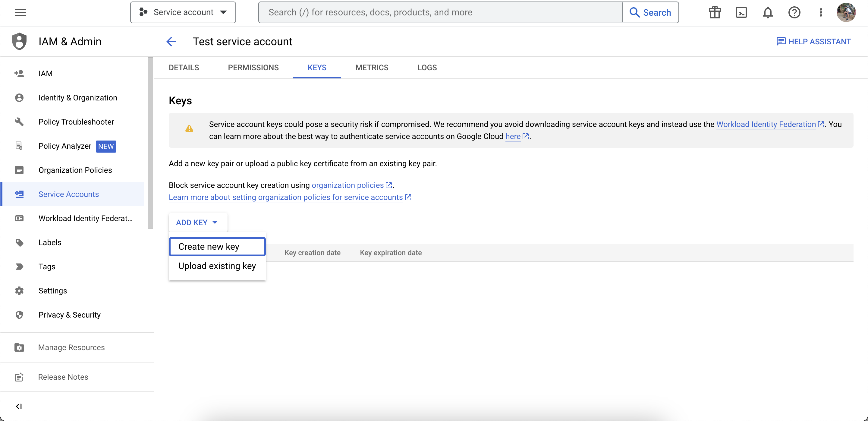Open Tags in the sidebar
The image size is (868, 421).
pos(72,267)
